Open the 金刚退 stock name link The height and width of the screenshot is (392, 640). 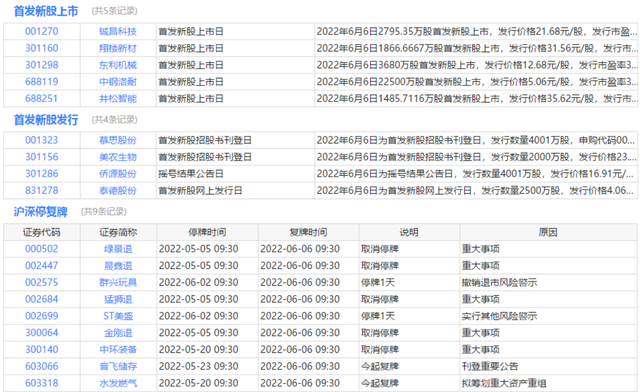tap(118, 333)
